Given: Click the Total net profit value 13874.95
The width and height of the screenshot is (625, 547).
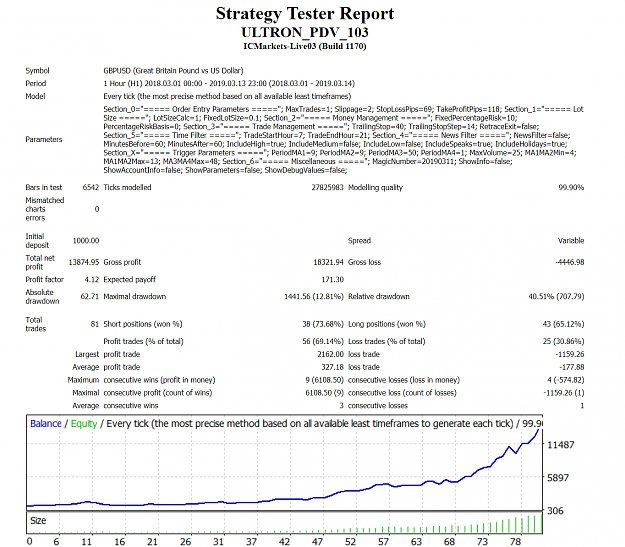Looking at the screenshot, I should (x=84, y=262).
